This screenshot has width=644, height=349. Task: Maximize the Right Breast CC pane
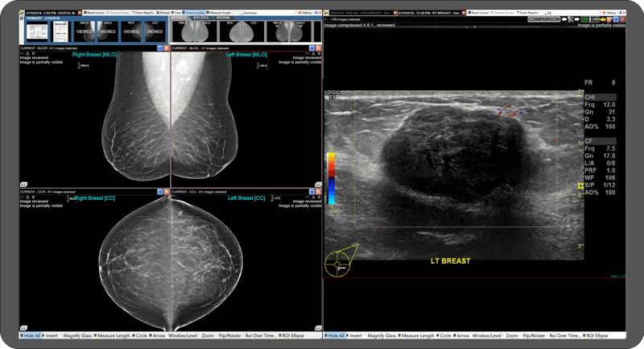[160, 192]
